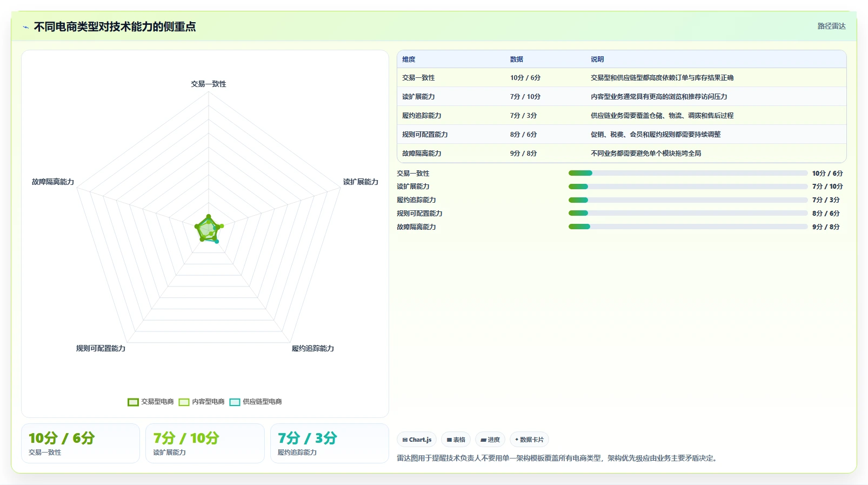868x485 pixels.
Task: Toggle 交易型电商 legend swatch
Action: click(133, 402)
